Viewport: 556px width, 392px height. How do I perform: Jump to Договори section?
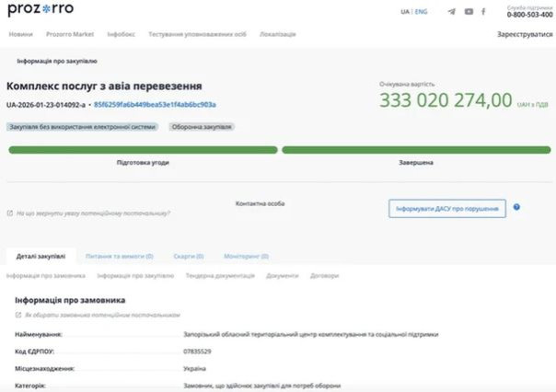pyautogui.click(x=324, y=276)
